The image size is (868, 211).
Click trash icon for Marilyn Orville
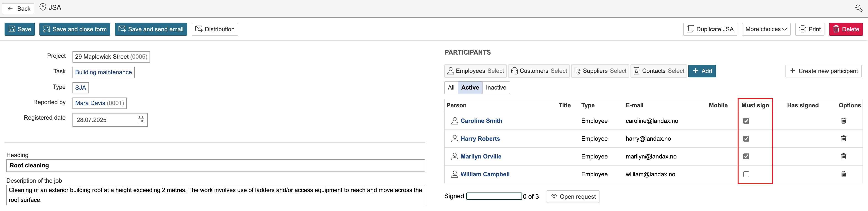click(x=843, y=156)
